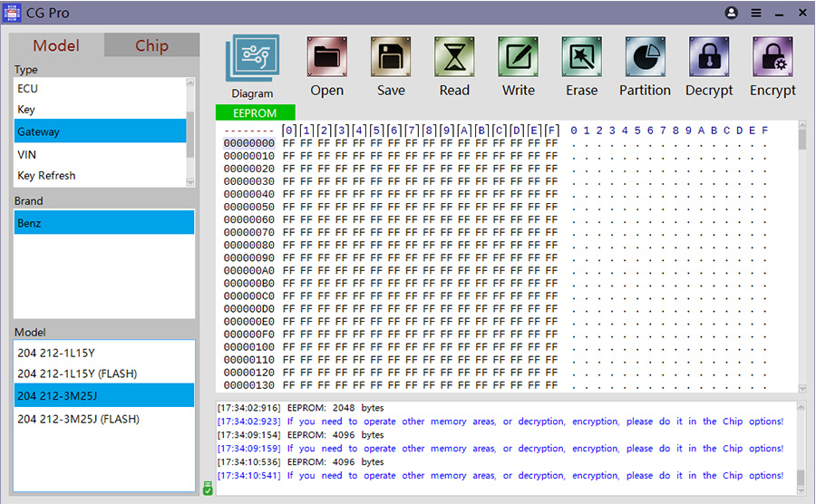
Task: Select the EEPROM memory area tab
Action: 255,113
